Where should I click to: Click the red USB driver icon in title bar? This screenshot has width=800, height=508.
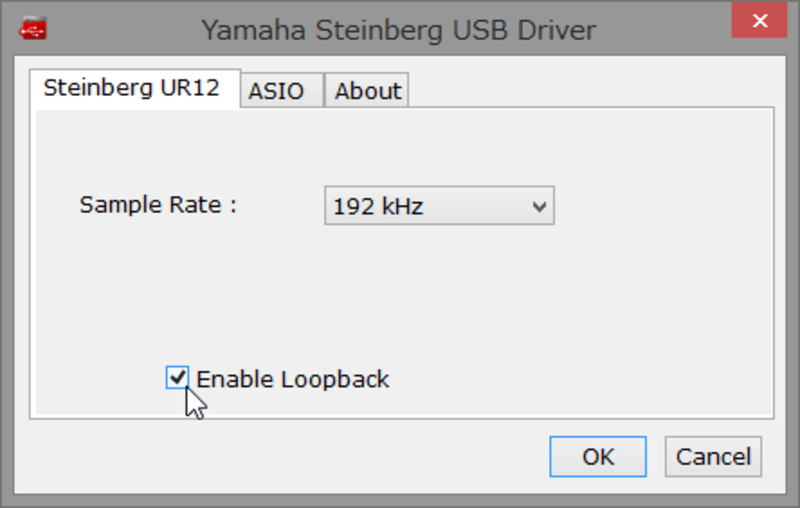(33, 29)
